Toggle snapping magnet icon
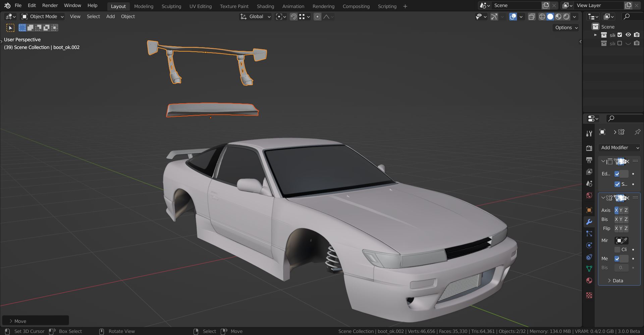The height and width of the screenshot is (335, 644). [x=293, y=16]
